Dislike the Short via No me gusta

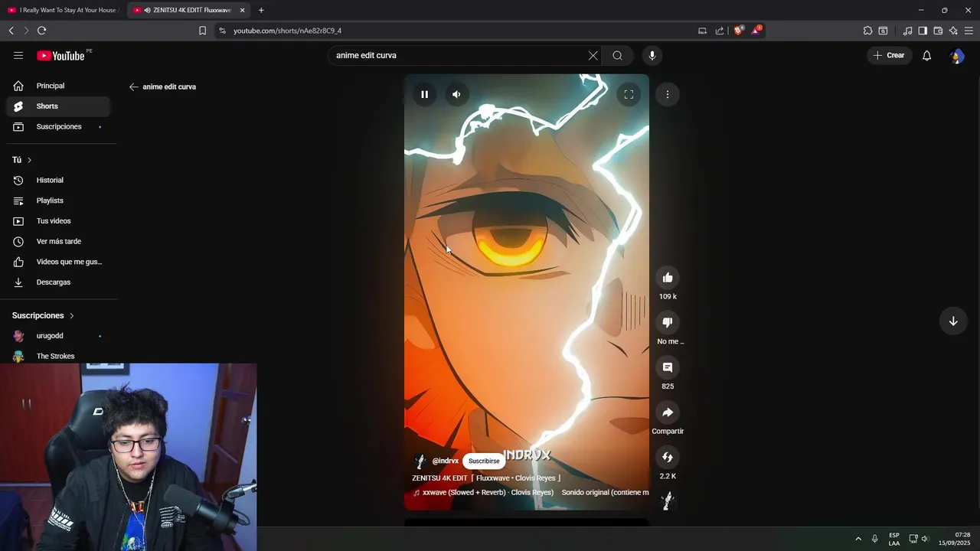point(668,322)
